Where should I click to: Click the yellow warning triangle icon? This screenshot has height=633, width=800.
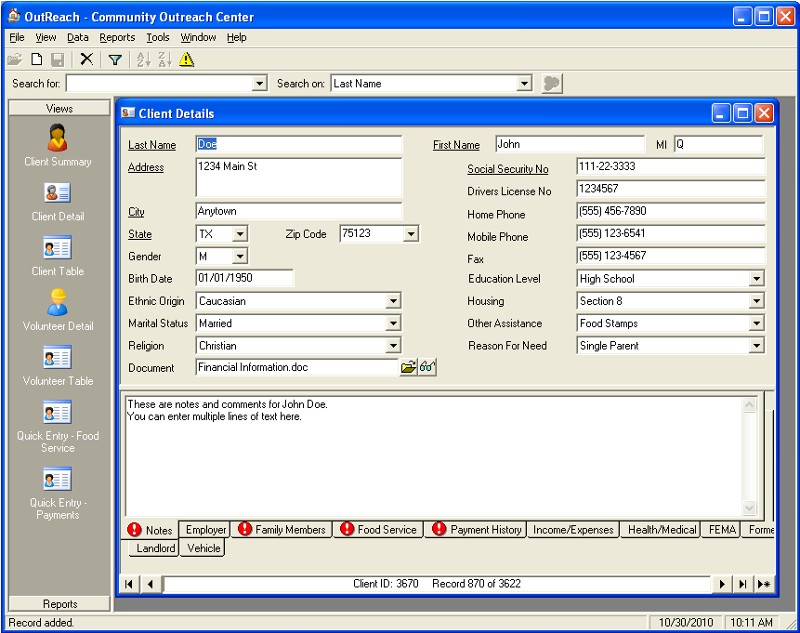point(186,60)
